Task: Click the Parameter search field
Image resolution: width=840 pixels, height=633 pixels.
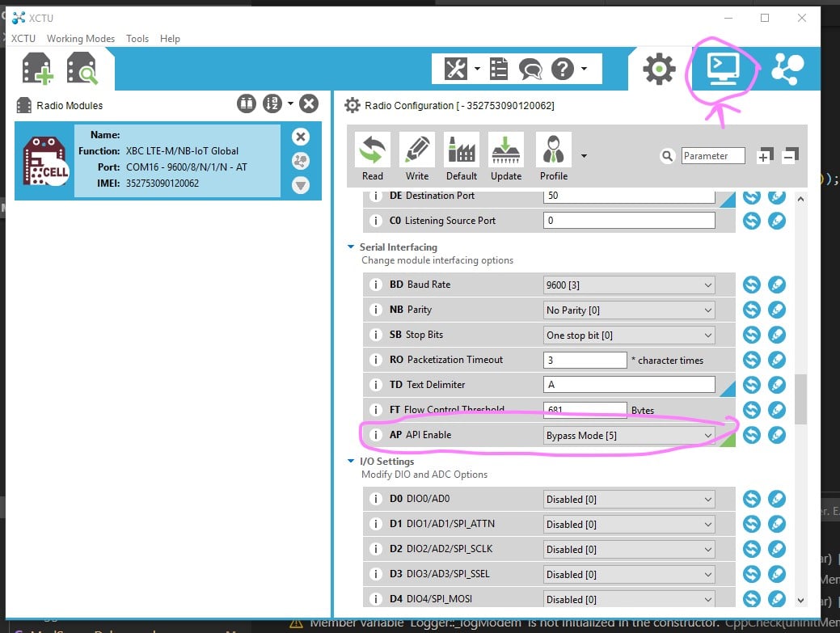Action: [x=712, y=156]
